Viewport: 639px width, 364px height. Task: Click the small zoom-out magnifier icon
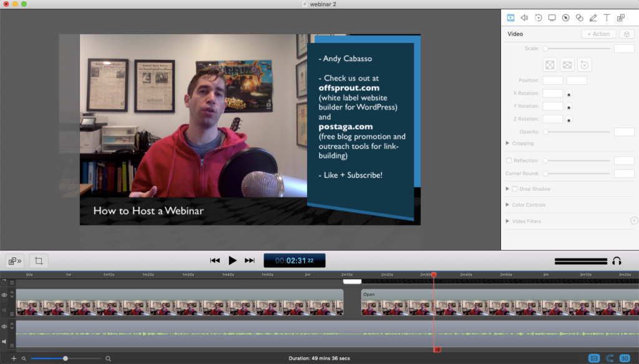[24, 359]
